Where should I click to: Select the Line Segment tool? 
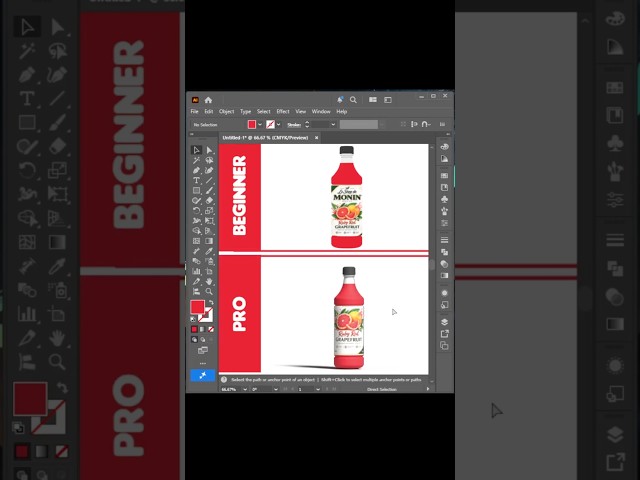(x=209, y=180)
